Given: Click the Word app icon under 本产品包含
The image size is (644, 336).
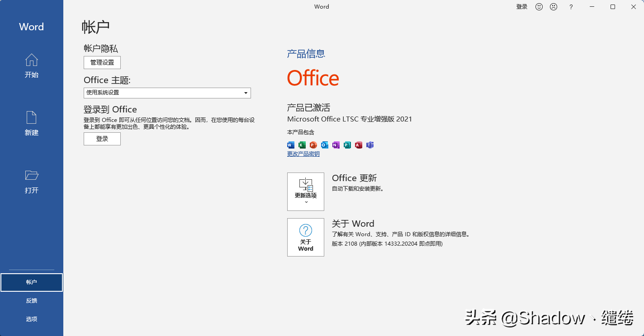Looking at the screenshot, I should click(x=291, y=145).
